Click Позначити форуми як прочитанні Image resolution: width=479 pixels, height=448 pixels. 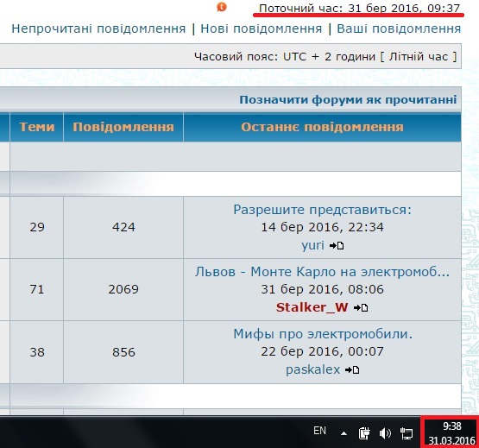tap(348, 99)
